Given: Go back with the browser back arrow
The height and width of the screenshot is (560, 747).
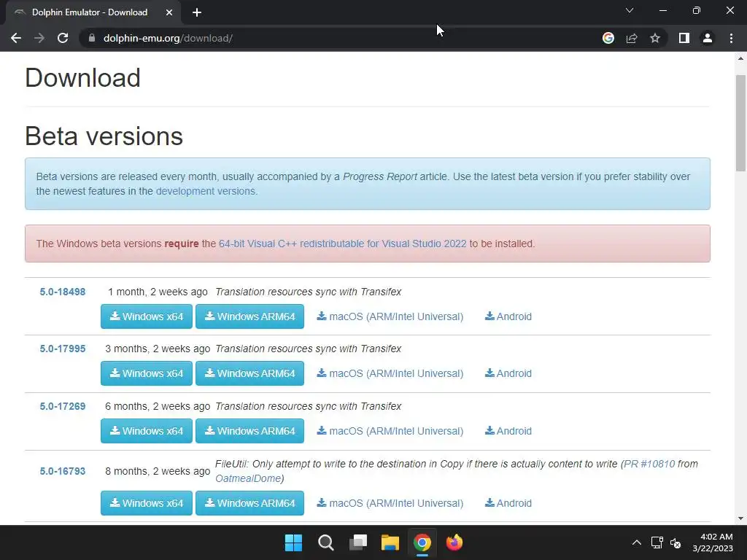Looking at the screenshot, I should click(x=16, y=38).
